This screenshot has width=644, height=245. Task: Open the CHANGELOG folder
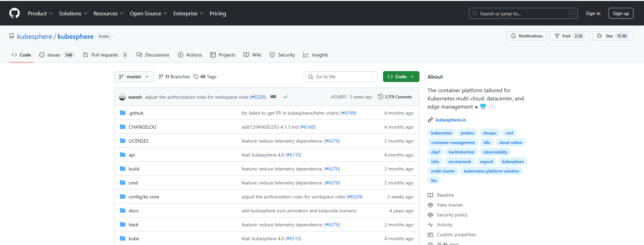pyautogui.click(x=142, y=127)
